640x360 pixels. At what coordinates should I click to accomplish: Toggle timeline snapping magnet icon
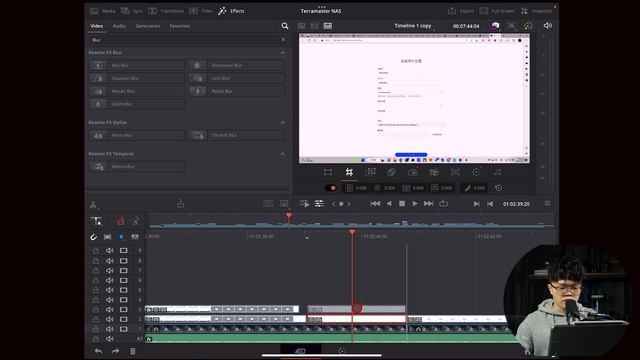[x=93, y=237]
